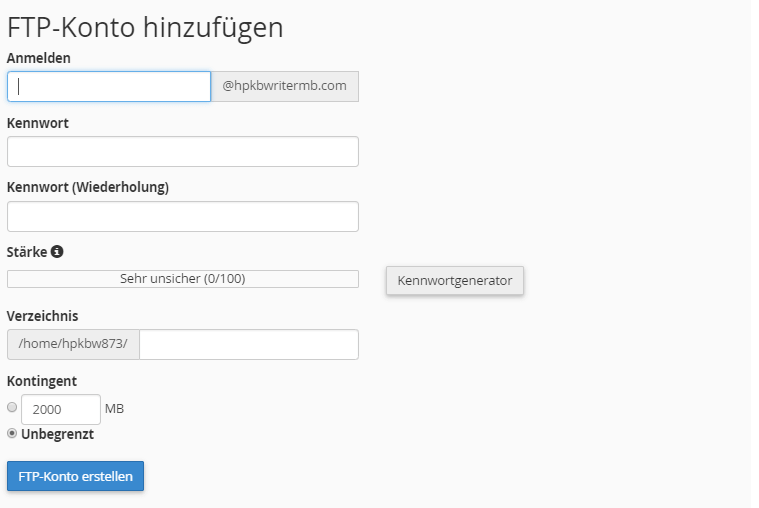The height and width of the screenshot is (508, 759).
Task: Open the Kennwortgenerator
Action: coord(455,280)
